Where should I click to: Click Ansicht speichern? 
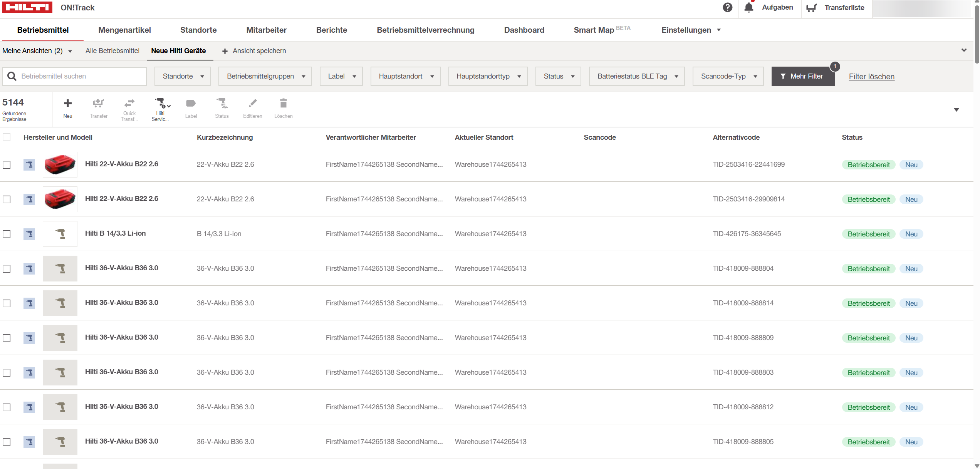pos(259,51)
